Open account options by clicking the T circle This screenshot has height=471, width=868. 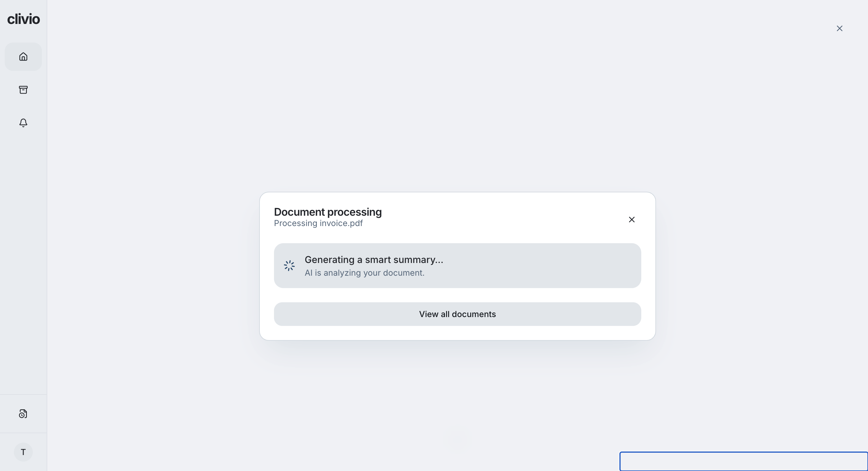point(23,452)
